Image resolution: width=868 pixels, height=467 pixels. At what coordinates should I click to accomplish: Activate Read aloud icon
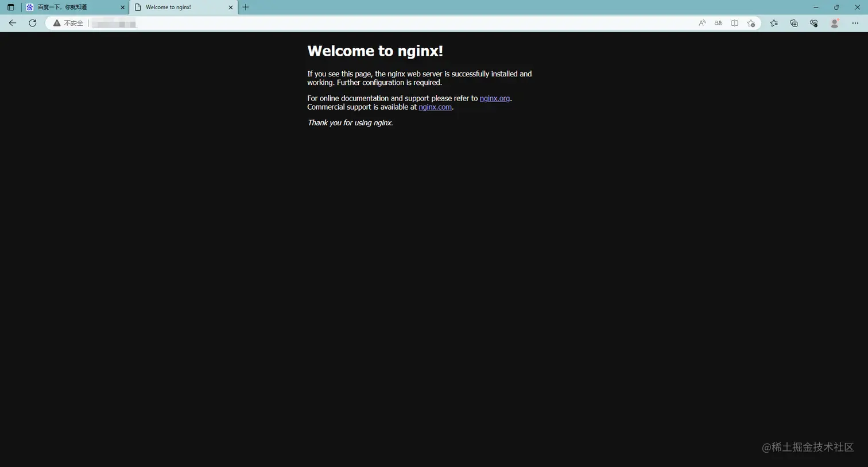coord(702,23)
